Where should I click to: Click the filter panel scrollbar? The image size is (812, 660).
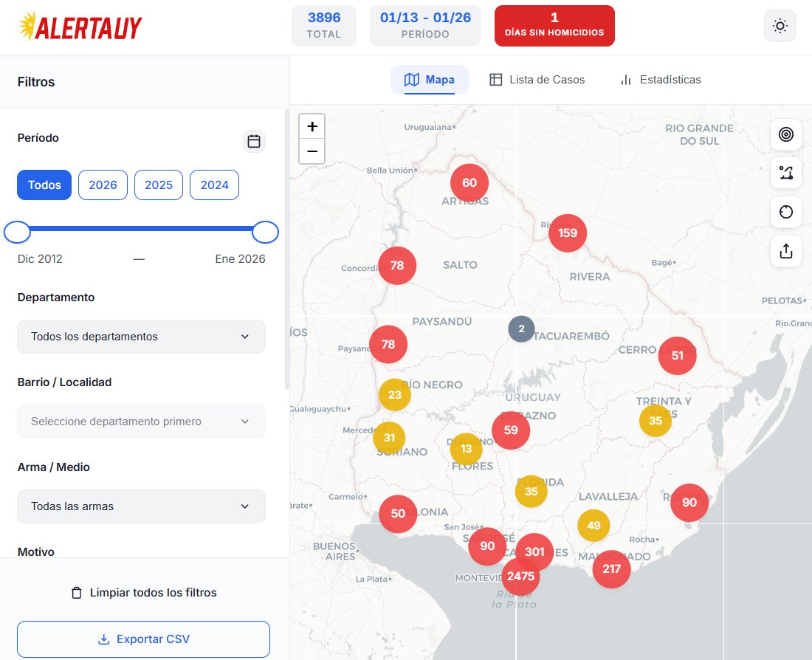coord(287,249)
